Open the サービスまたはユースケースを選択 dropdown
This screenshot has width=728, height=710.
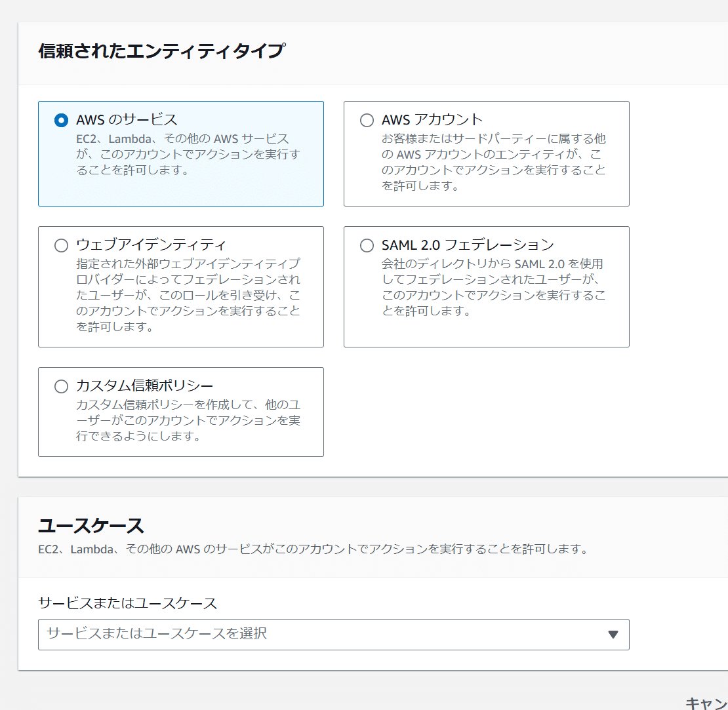tap(333, 635)
